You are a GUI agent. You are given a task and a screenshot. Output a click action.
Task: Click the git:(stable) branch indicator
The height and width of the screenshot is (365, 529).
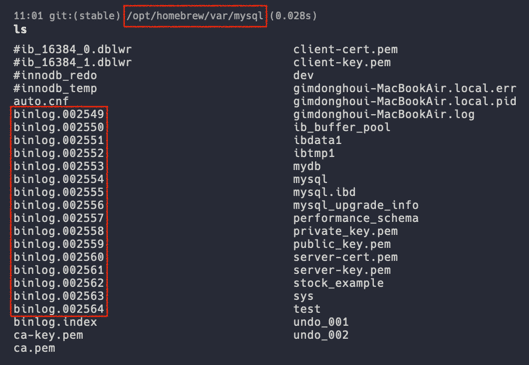pyautogui.click(x=85, y=16)
